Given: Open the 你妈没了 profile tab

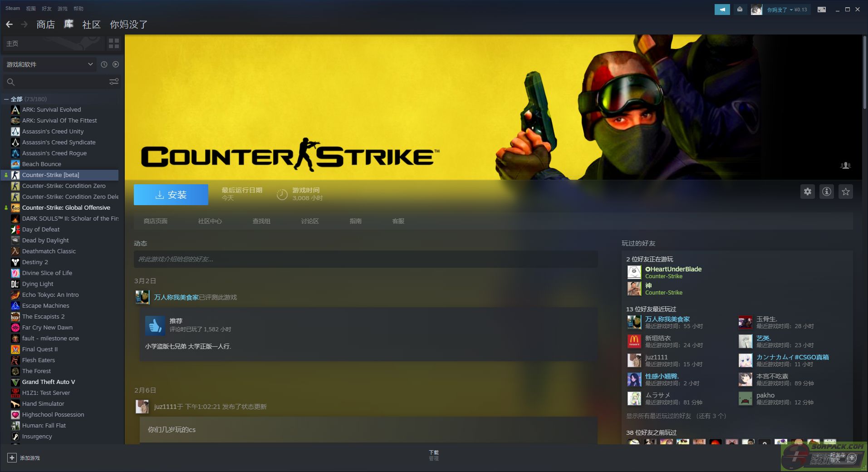Looking at the screenshot, I should click(129, 25).
